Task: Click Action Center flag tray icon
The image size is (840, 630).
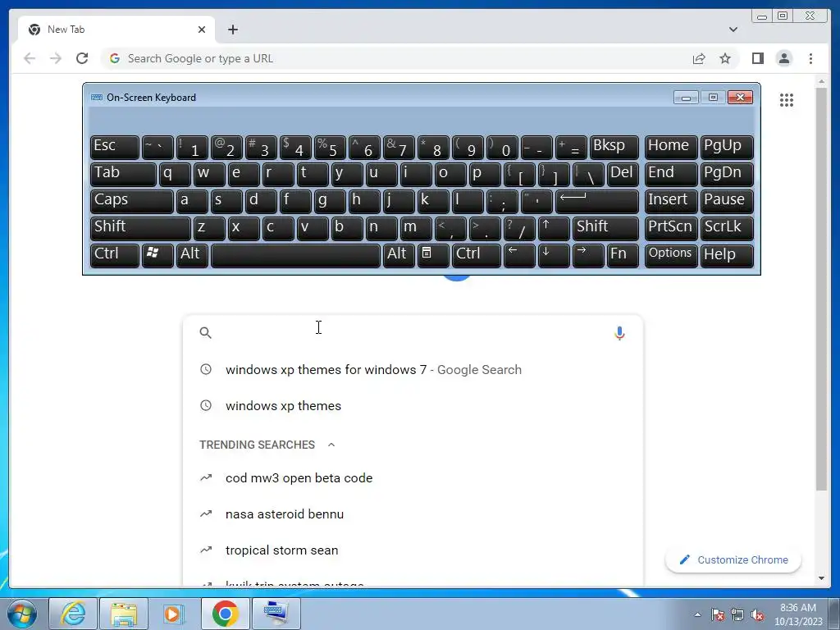Action: point(717,615)
